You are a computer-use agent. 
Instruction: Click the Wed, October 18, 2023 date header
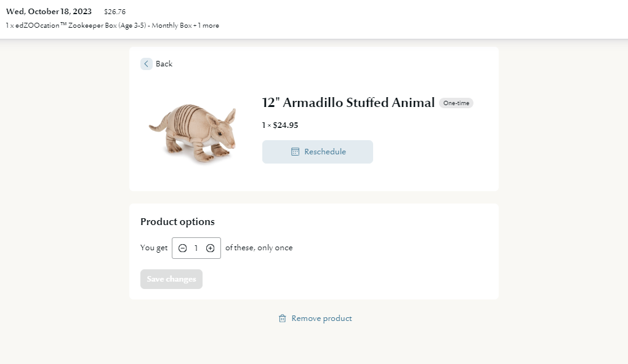point(49,12)
